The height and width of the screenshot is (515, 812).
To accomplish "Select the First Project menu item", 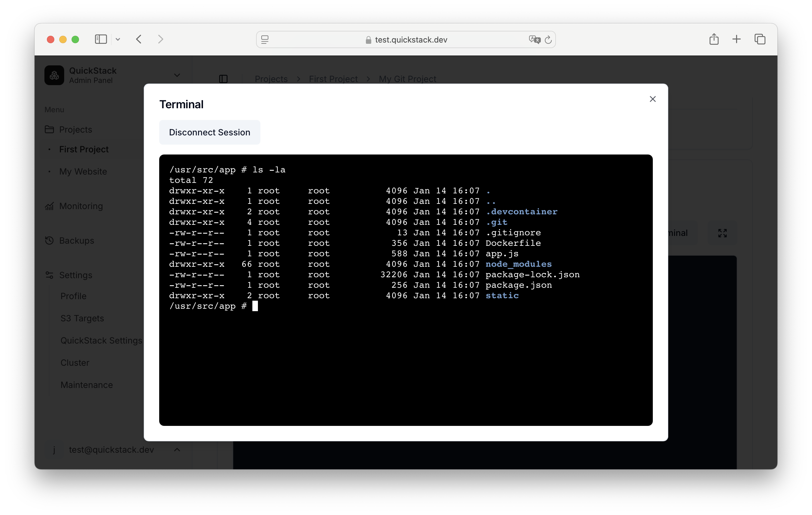I will (x=84, y=149).
